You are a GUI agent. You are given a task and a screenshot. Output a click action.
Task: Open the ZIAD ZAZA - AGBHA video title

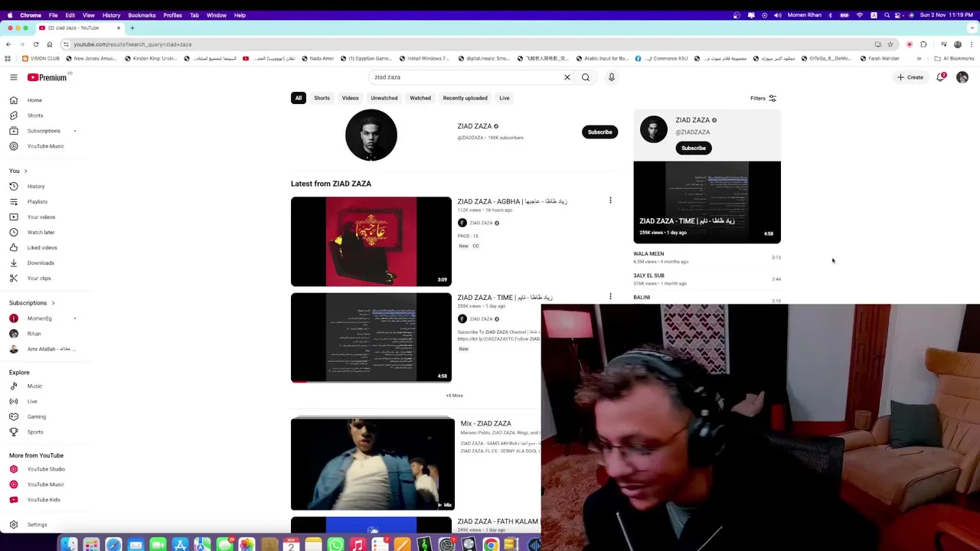512,201
